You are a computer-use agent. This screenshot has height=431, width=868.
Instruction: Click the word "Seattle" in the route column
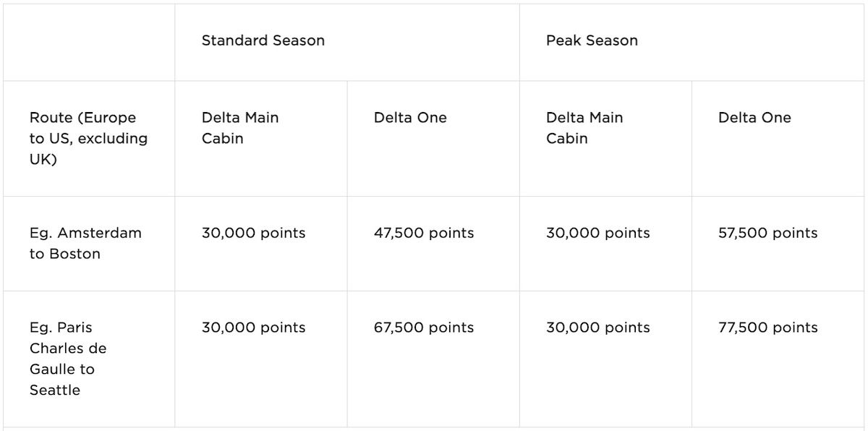pos(55,390)
